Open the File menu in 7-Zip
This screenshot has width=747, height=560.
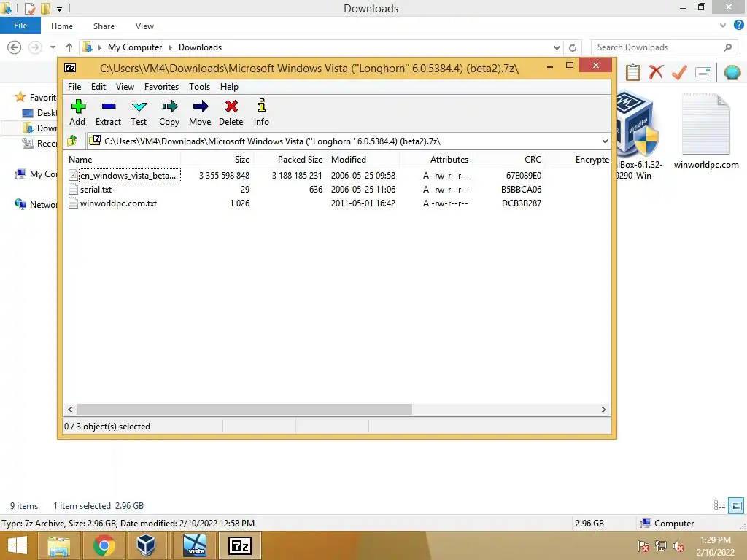pos(74,87)
